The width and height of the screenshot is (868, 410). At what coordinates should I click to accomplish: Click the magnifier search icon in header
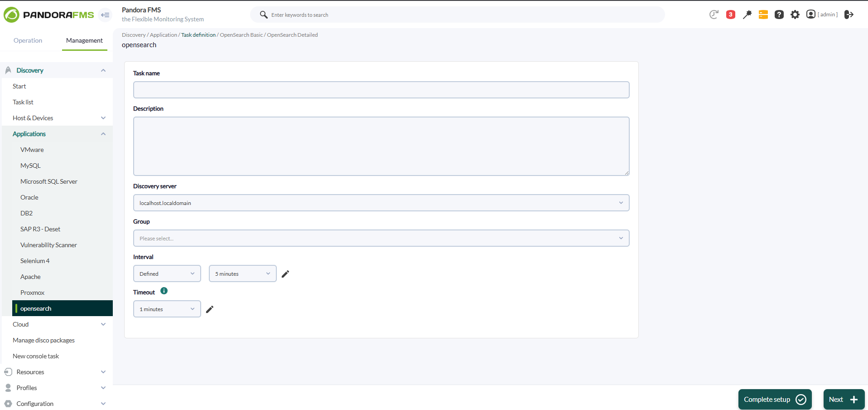(x=264, y=15)
